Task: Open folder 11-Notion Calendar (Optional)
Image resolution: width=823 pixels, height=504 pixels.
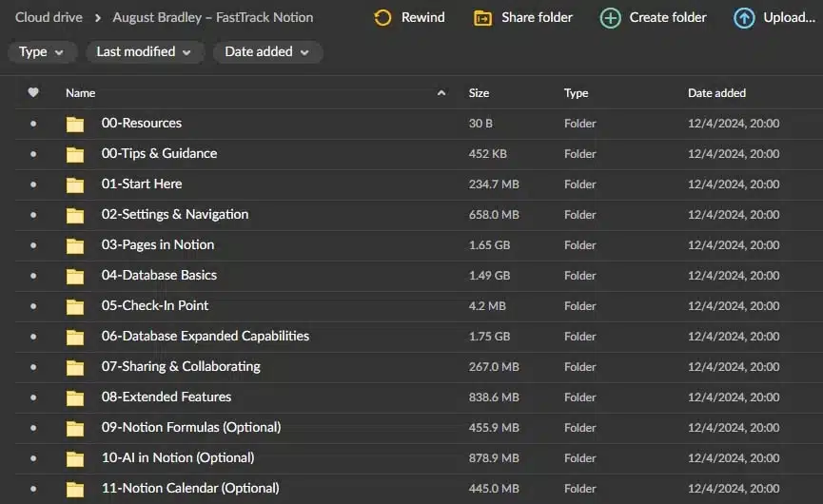Action: (x=190, y=488)
